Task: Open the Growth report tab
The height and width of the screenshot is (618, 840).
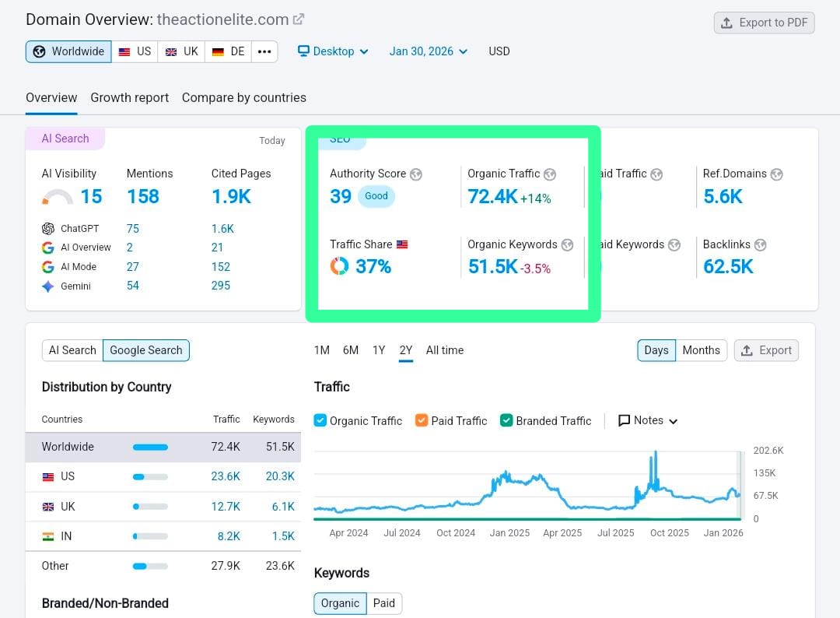Action: pos(129,98)
